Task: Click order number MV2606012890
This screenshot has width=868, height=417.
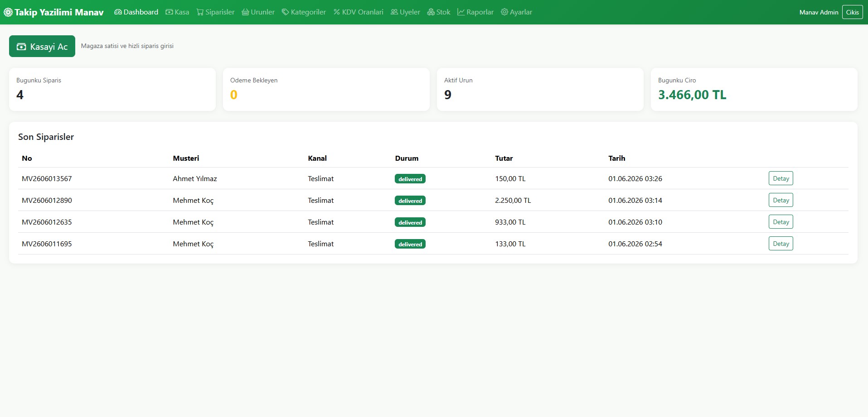Action: [x=47, y=201]
